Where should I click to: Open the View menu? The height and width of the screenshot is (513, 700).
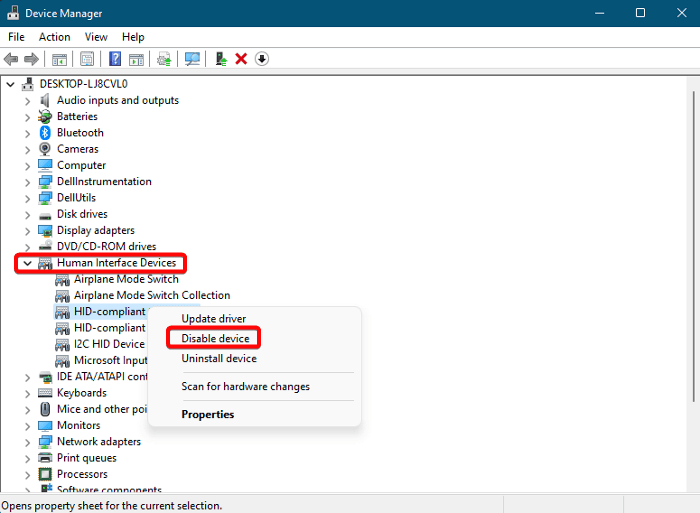pyautogui.click(x=96, y=37)
